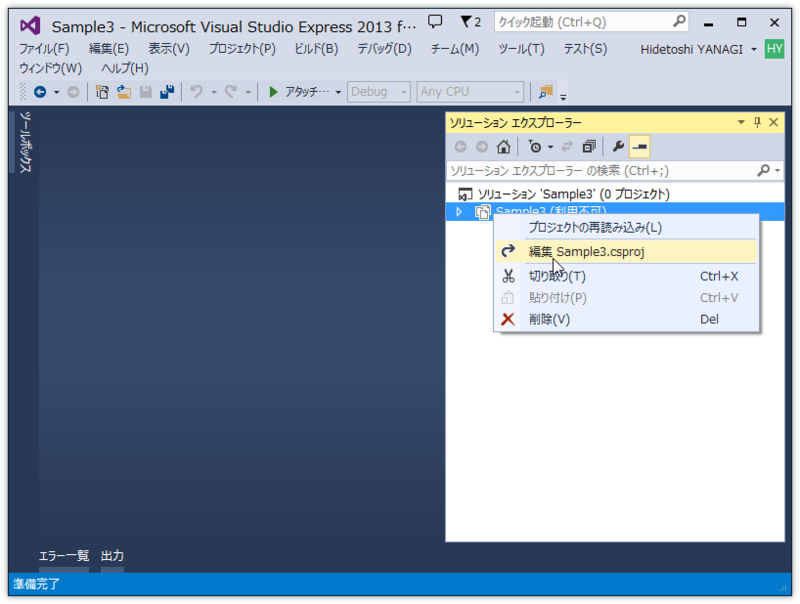Open the テスト(S) menu
This screenshot has height=604, width=800.
[585, 49]
